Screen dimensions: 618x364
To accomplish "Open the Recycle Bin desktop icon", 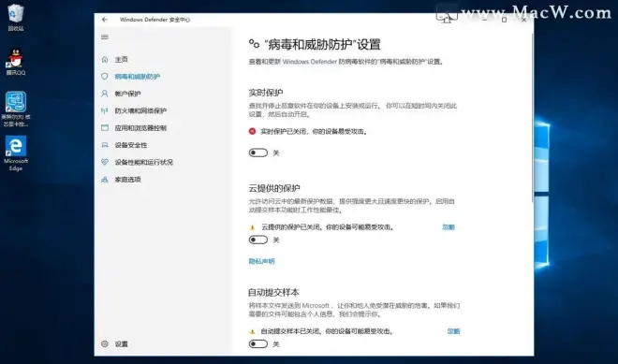I will [16, 18].
